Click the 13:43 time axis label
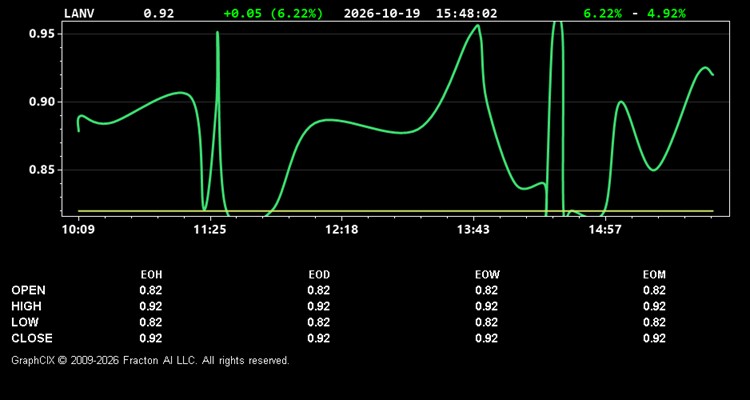This screenshot has height=400, width=750. click(473, 230)
